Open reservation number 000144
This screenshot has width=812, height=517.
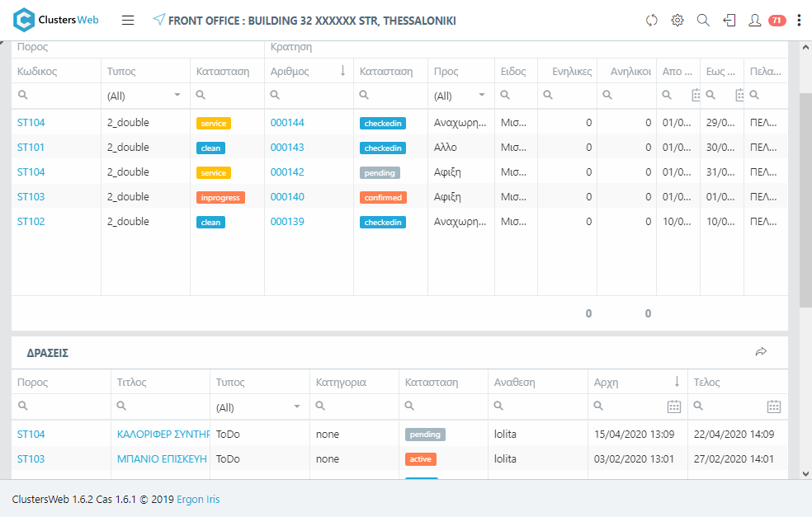point(287,123)
